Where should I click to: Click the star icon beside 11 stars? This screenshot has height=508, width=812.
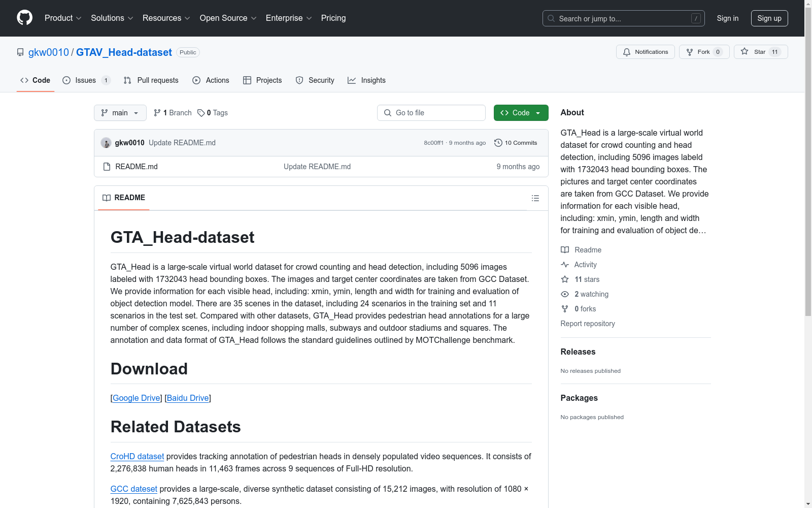pos(565,279)
